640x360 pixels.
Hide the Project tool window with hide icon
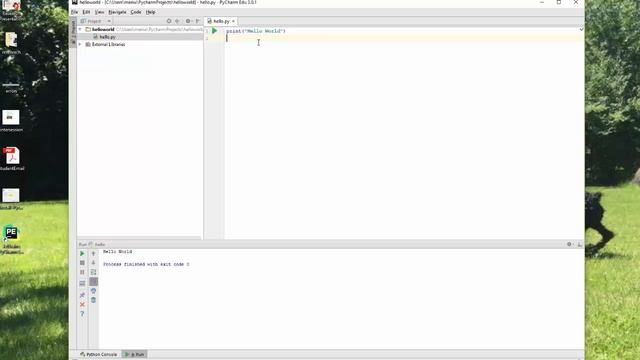(x=198, y=21)
